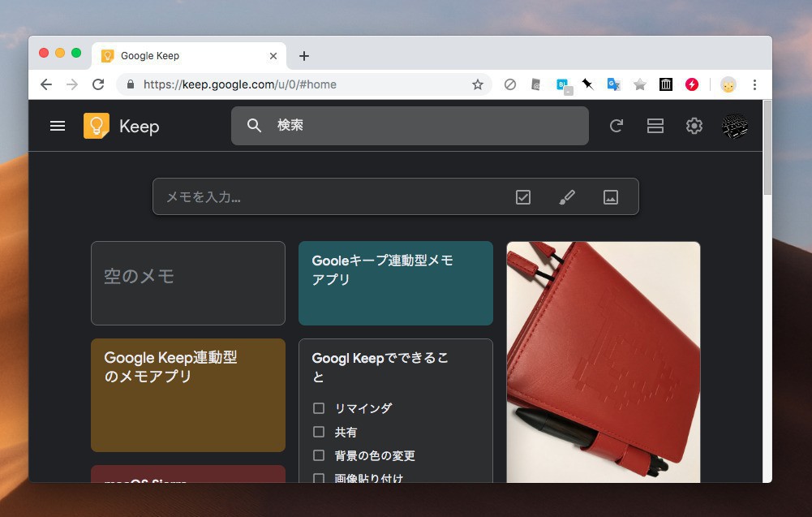
Task: Click the URL address bar
Action: pos(304,84)
